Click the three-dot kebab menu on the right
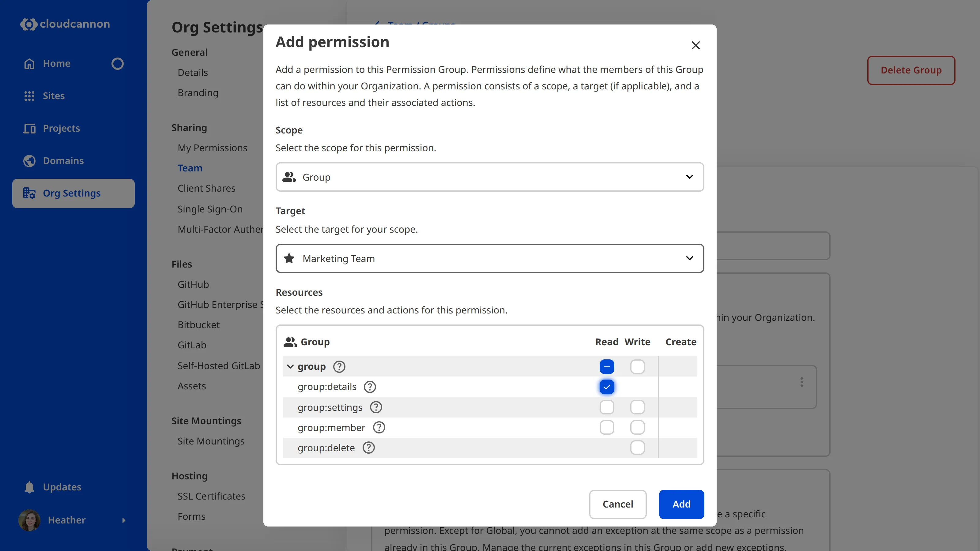This screenshot has width=980, height=551. [801, 382]
